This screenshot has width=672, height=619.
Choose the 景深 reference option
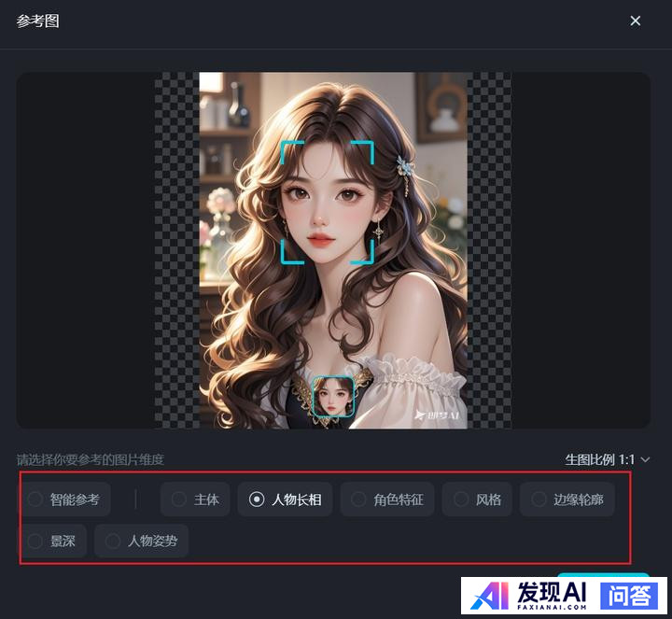coord(52,541)
